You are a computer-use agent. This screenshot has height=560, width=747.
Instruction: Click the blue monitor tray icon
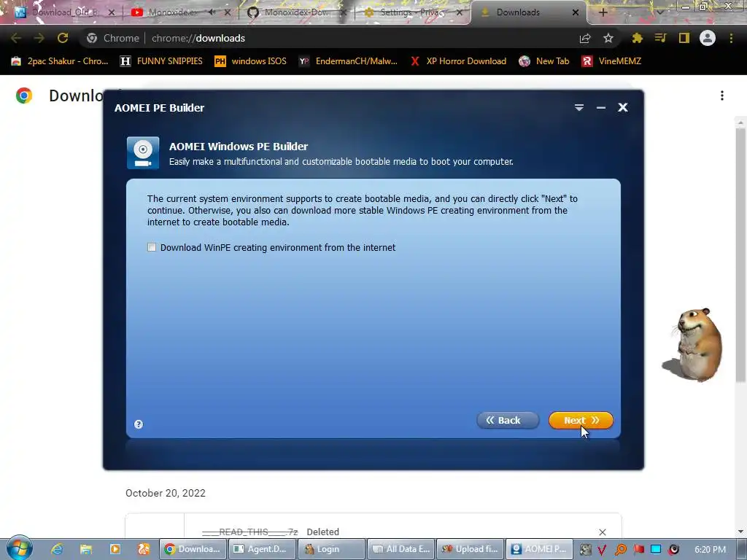[656, 550]
